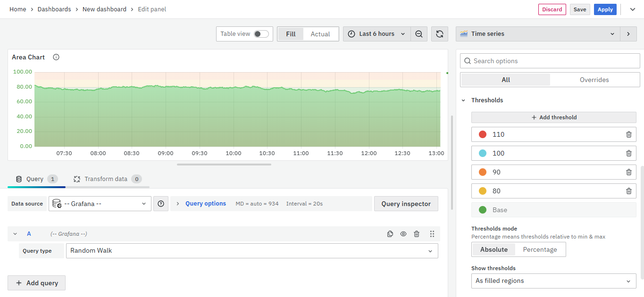This screenshot has height=297, width=644.
Task: Click the Add threshold button
Action: pyautogui.click(x=553, y=117)
